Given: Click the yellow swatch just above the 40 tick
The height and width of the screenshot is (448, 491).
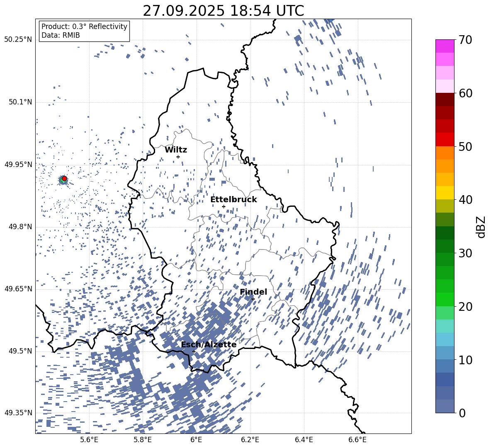Looking at the screenshot, I should point(445,193).
